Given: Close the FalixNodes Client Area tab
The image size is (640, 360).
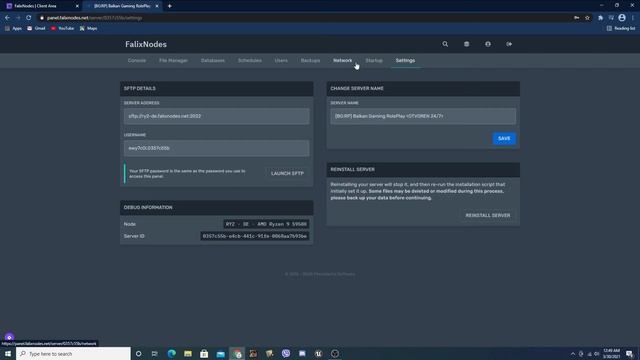Looking at the screenshot, I should [77, 6].
